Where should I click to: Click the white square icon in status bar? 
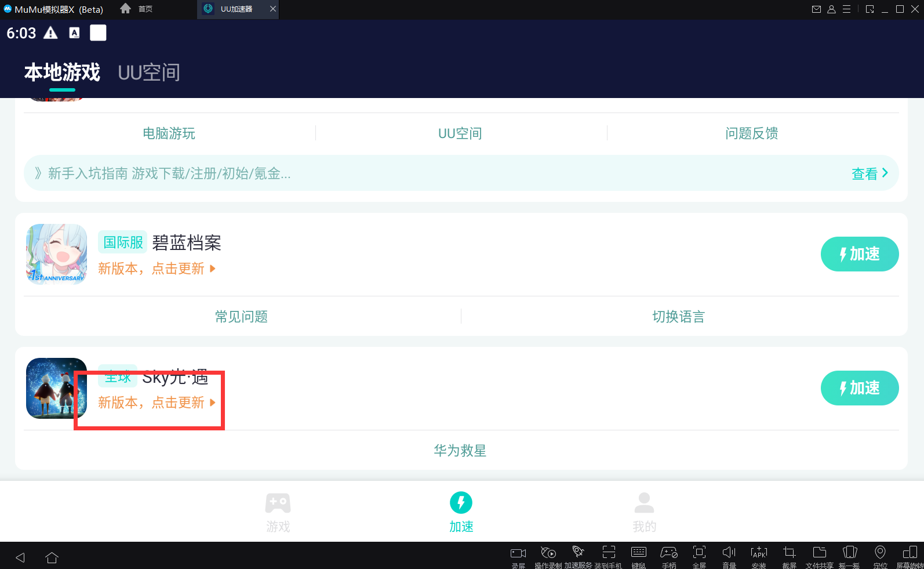[98, 33]
